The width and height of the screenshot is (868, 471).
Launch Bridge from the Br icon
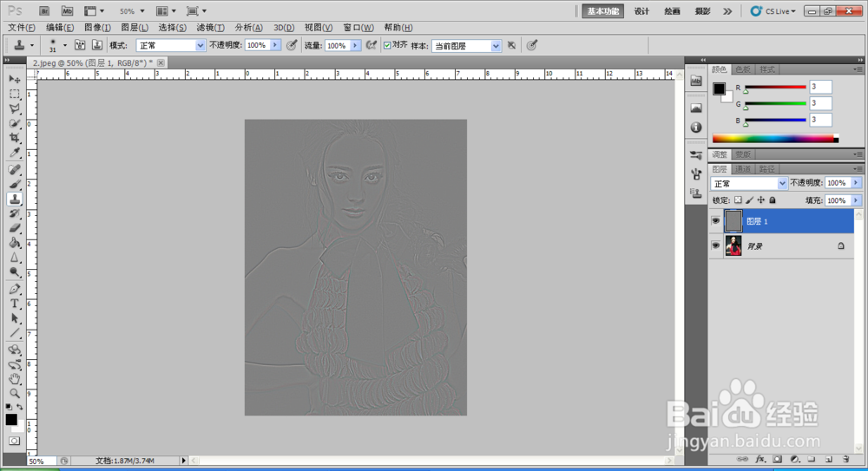point(44,11)
